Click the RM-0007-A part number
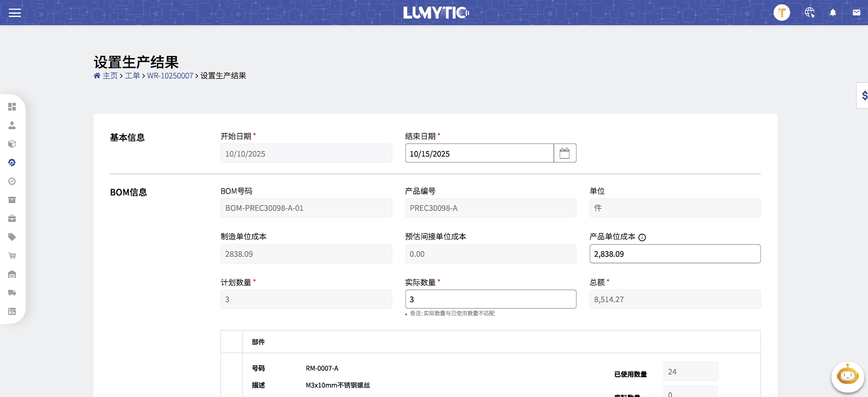Viewport: 868px width, 397px height. (322, 369)
